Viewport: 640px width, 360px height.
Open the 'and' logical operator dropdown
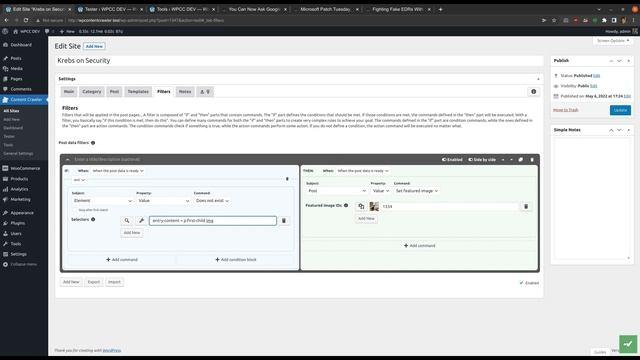point(79,180)
